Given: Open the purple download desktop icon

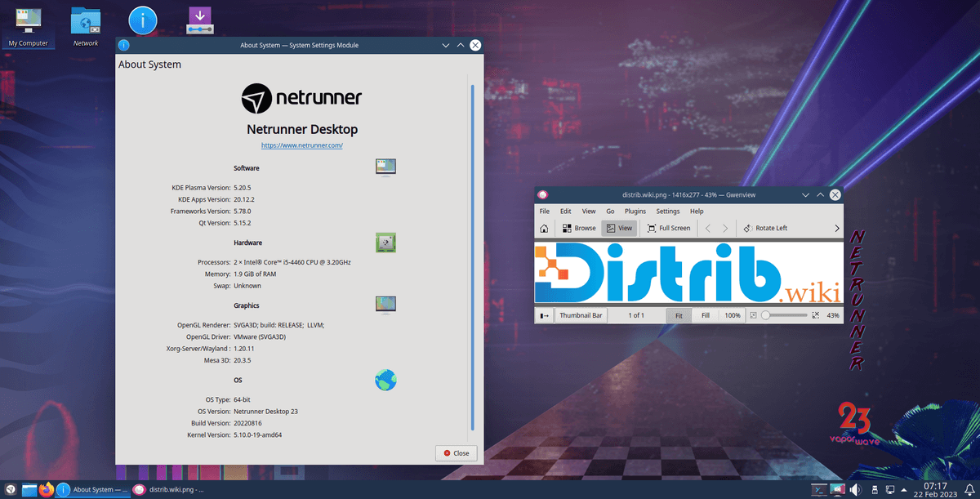Looking at the screenshot, I should point(200,20).
